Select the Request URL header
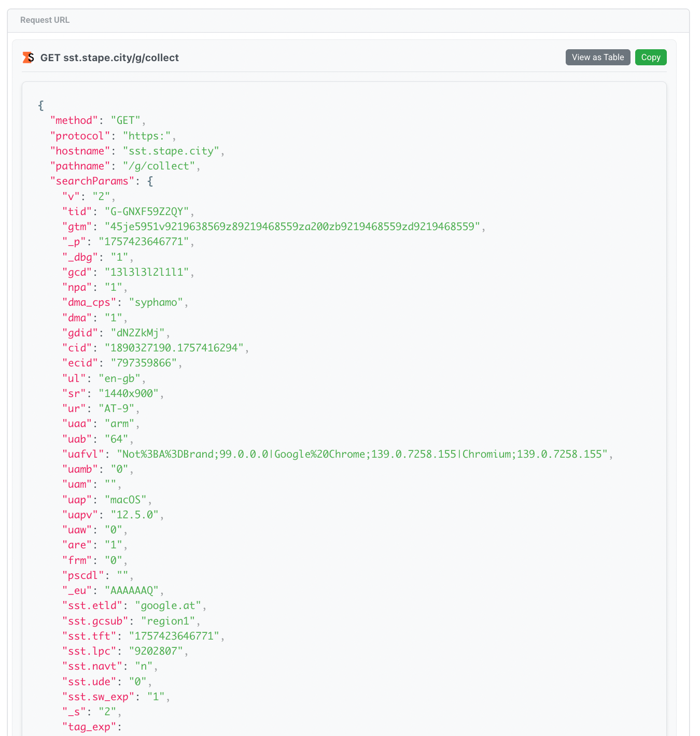 click(x=45, y=20)
